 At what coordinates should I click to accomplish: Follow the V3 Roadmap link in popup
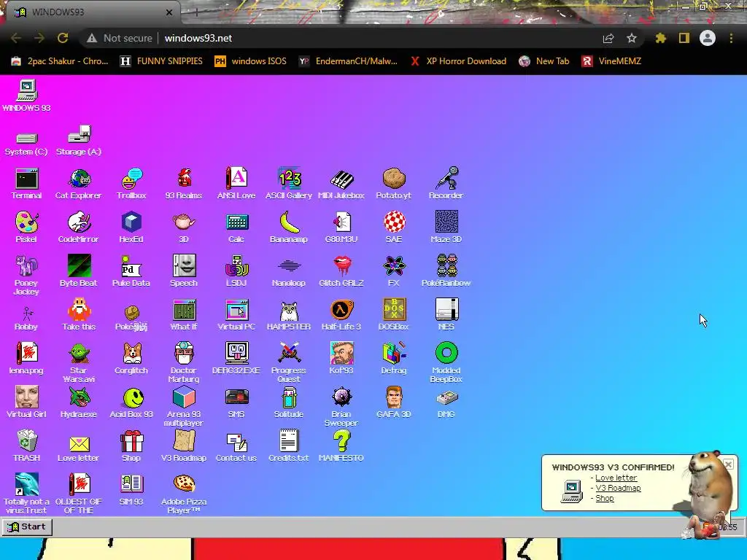[618, 488]
